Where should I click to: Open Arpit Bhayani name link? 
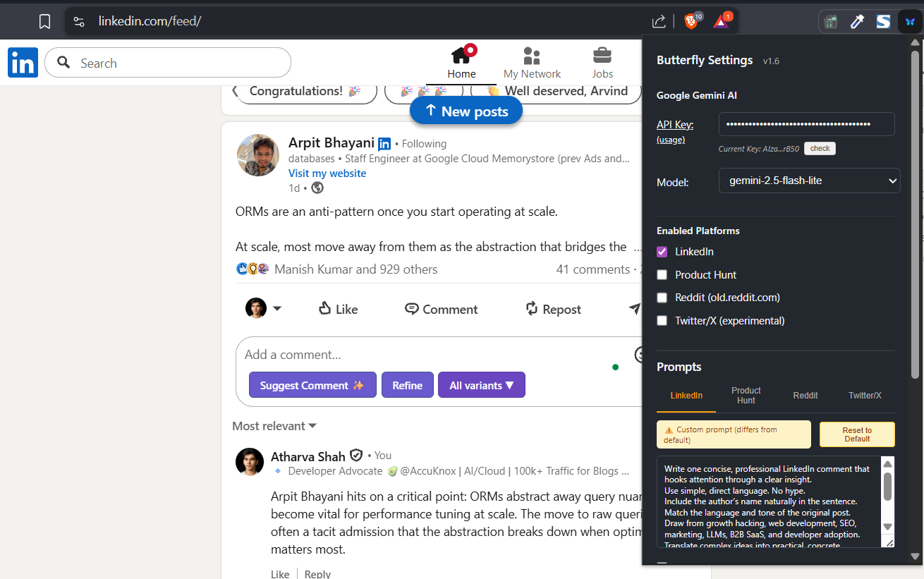[332, 143]
